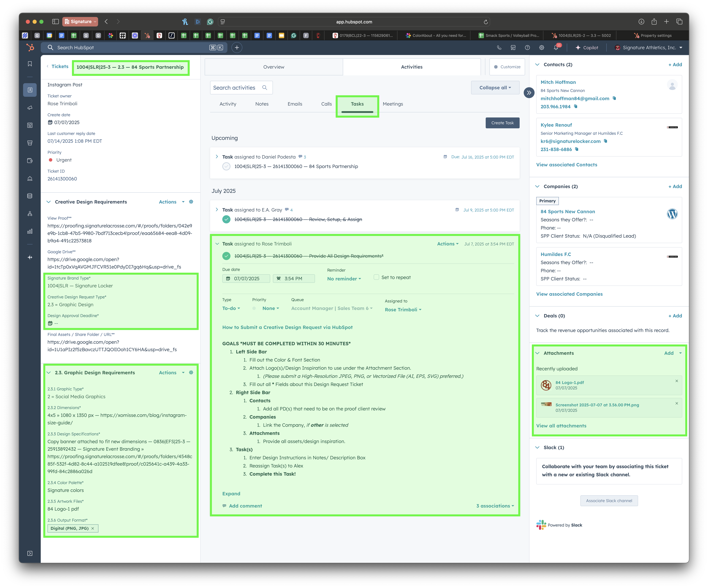Open the notifications bell icon
Screen dimensions: 708x588
(x=556, y=48)
